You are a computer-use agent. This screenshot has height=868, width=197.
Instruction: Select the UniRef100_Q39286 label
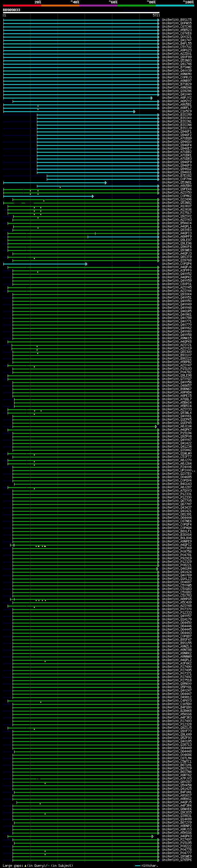[x=176, y=91]
